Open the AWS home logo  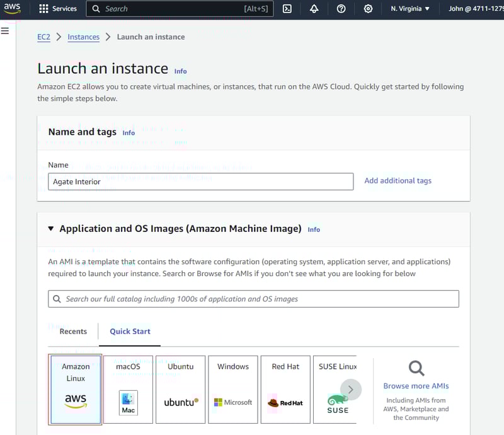click(12, 8)
